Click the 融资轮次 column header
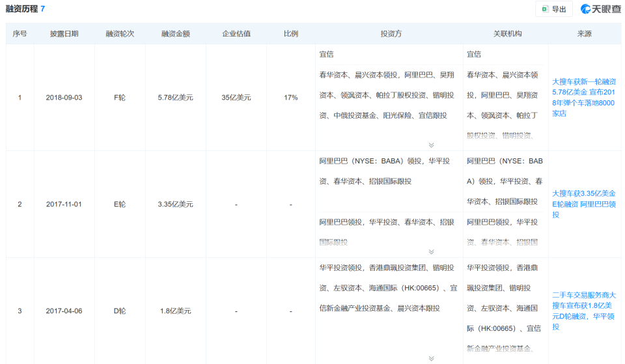 click(120, 34)
